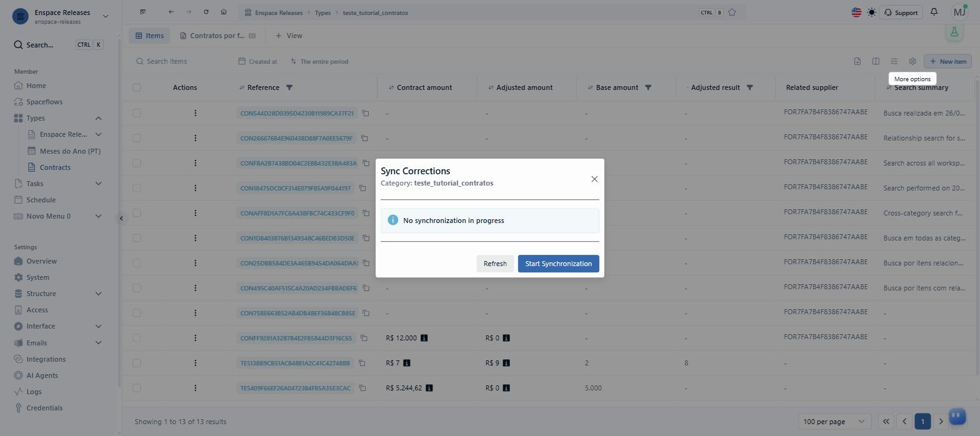Check row CONFBA2B7438BD04C2E8B432E3BA483A

click(x=137, y=163)
